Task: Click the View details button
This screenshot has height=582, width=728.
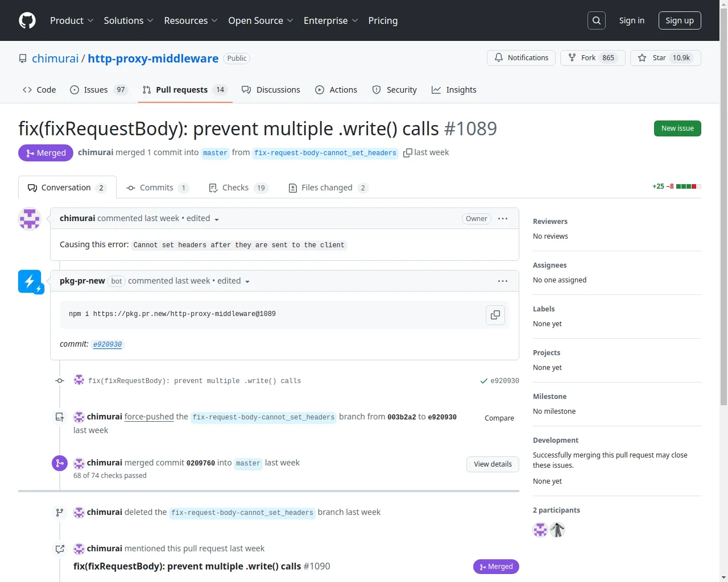Action: coord(493,464)
